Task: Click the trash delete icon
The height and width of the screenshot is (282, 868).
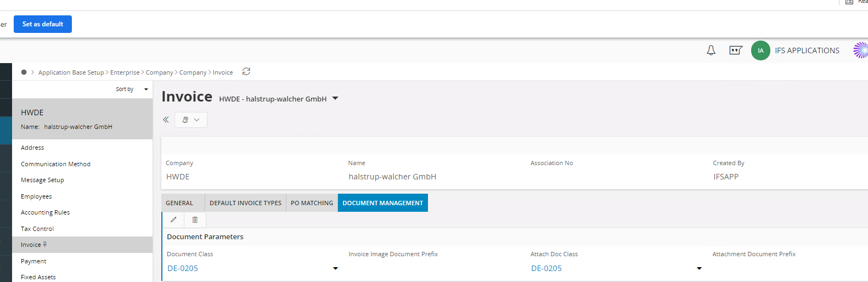Action: [x=195, y=219]
